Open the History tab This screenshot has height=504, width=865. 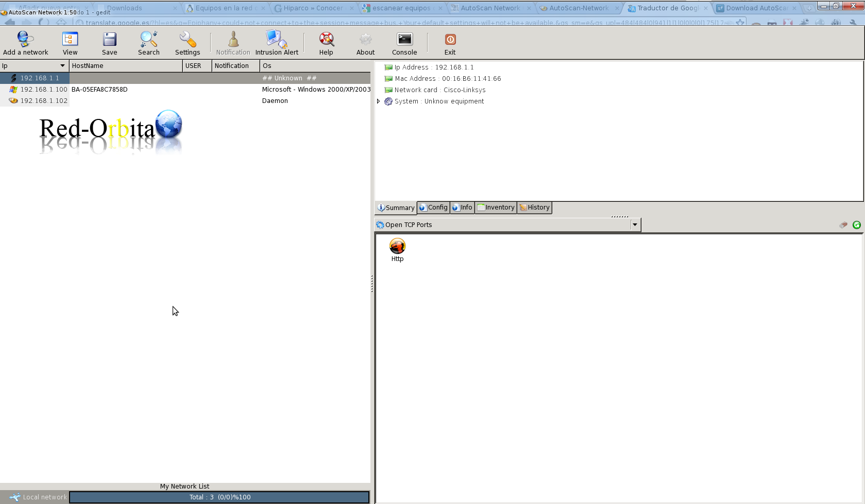535,207
